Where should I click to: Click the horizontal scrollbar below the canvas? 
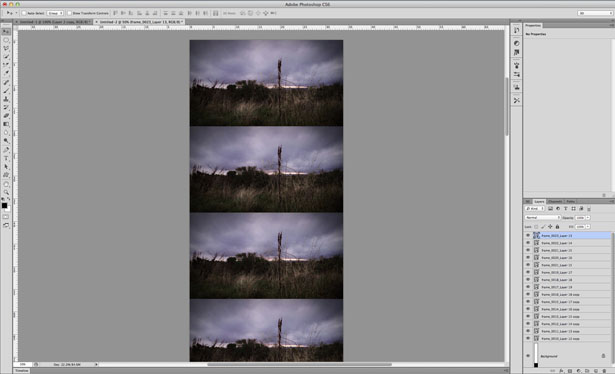(x=299, y=364)
